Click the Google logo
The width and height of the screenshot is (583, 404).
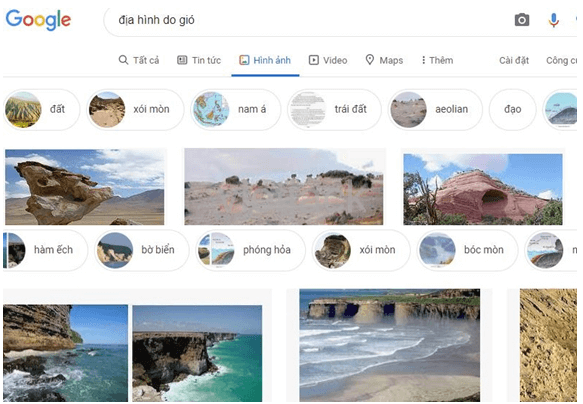pos(38,19)
